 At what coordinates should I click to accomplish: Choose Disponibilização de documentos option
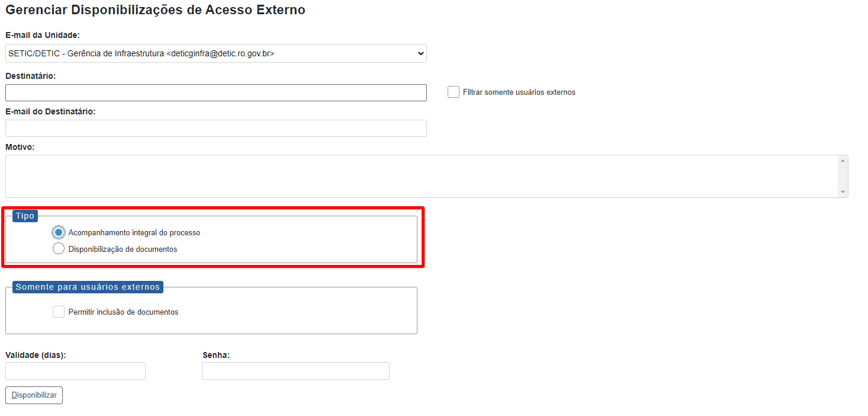(59, 248)
